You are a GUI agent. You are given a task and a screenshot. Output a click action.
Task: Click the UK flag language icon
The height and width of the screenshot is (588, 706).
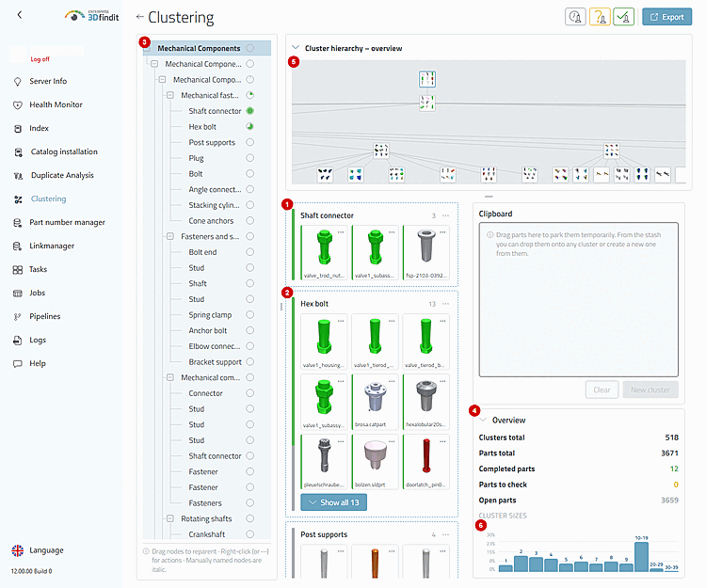click(18, 550)
